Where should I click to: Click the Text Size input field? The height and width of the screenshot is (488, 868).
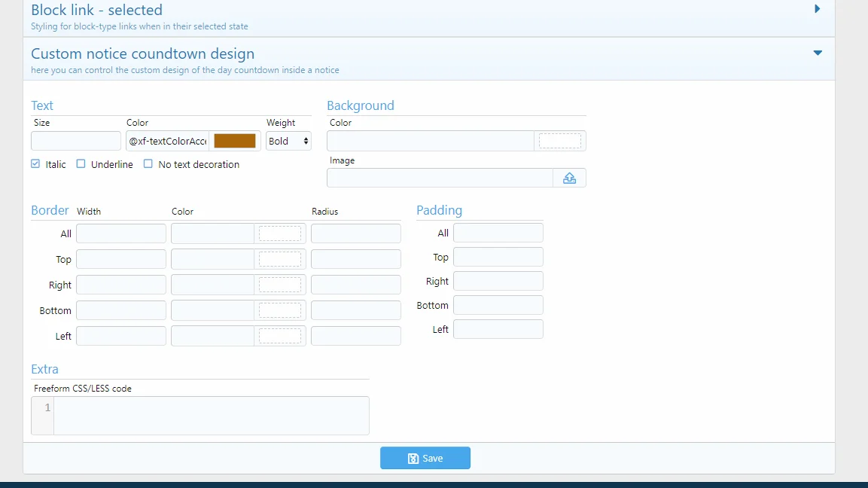click(x=75, y=141)
